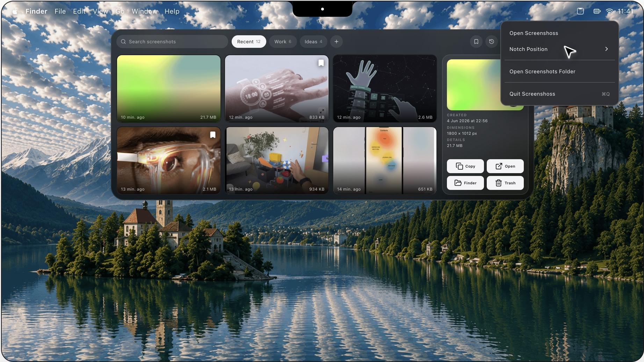This screenshot has height=362, width=644.
Task: Click the 11:41 clock in the menu bar
Action: click(x=625, y=11)
